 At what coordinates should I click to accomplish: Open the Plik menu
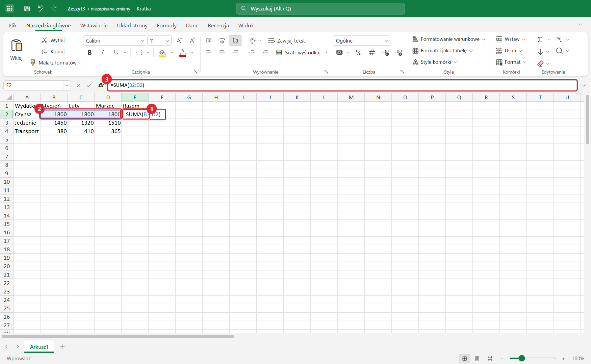click(x=13, y=25)
